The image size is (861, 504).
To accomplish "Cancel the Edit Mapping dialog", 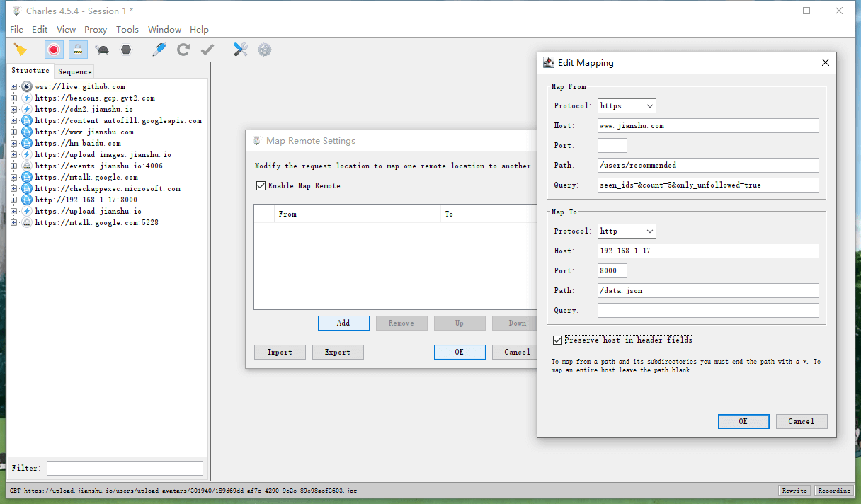I will tap(802, 421).
